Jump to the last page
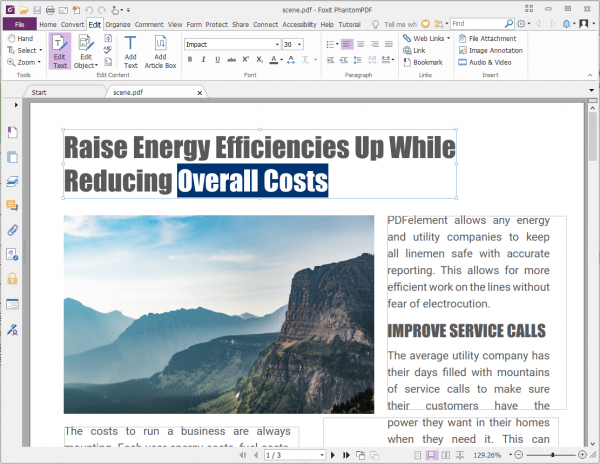This screenshot has width=600, height=464. pyautogui.click(x=346, y=455)
